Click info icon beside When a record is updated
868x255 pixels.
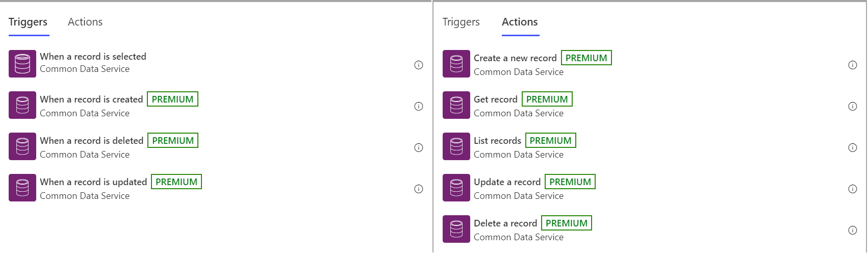tap(419, 189)
